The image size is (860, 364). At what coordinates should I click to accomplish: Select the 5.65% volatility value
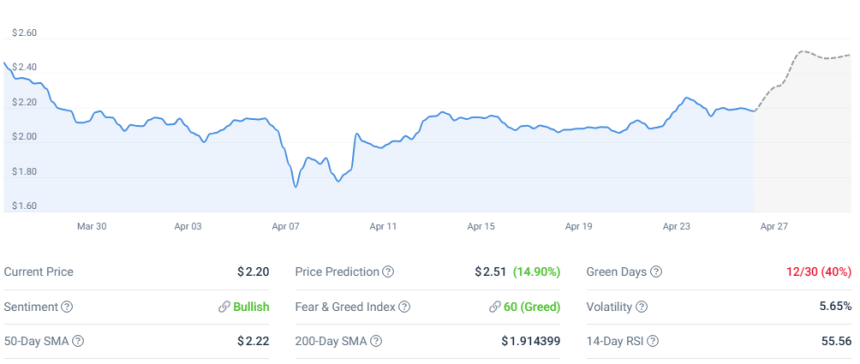[836, 307]
